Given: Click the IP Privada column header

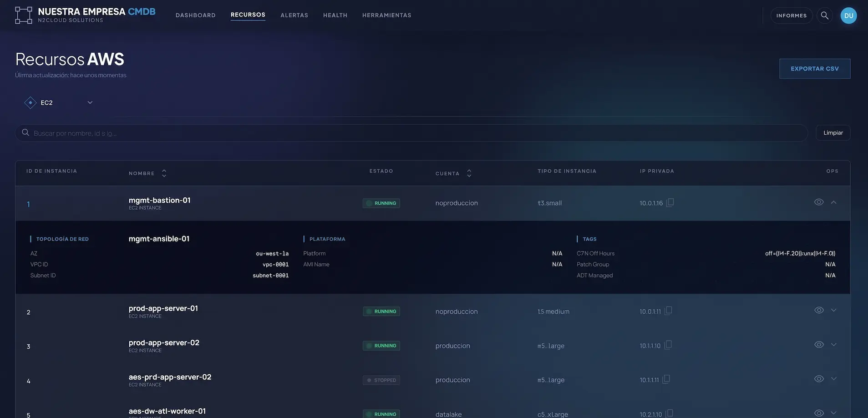Looking at the screenshot, I should [657, 171].
